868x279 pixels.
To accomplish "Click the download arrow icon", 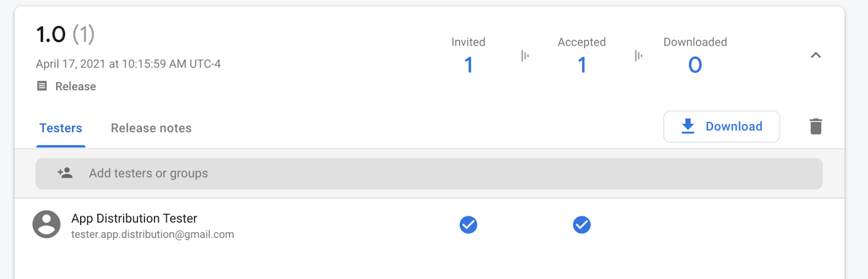I will point(688,126).
